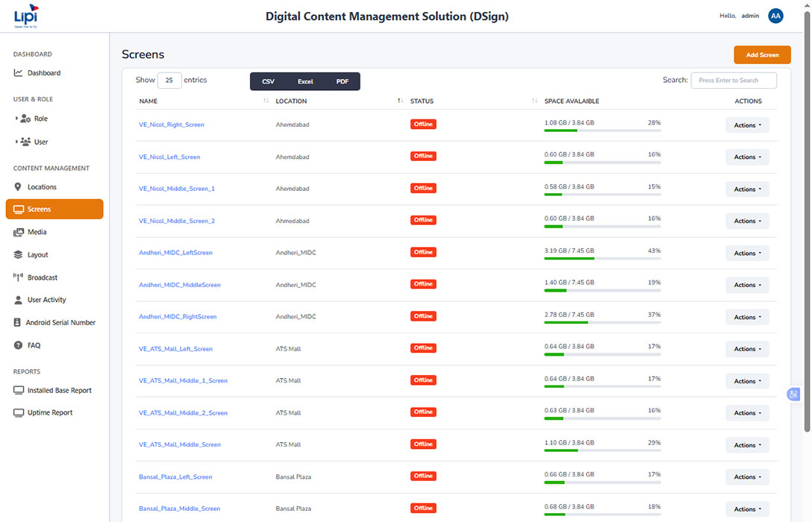The image size is (812, 522).
Task: Click Offline badge for VE_Nicol_Left_Screen
Action: pyautogui.click(x=423, y=157)
